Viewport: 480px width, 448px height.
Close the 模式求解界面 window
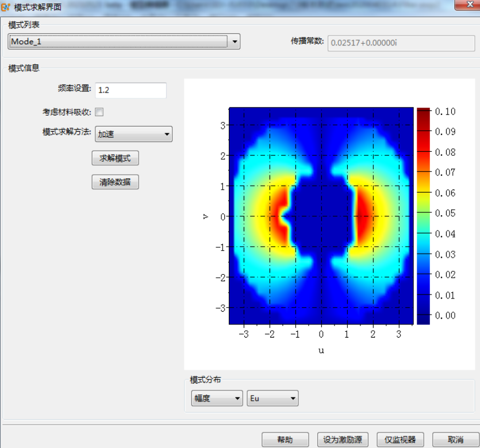pos(469,4)
